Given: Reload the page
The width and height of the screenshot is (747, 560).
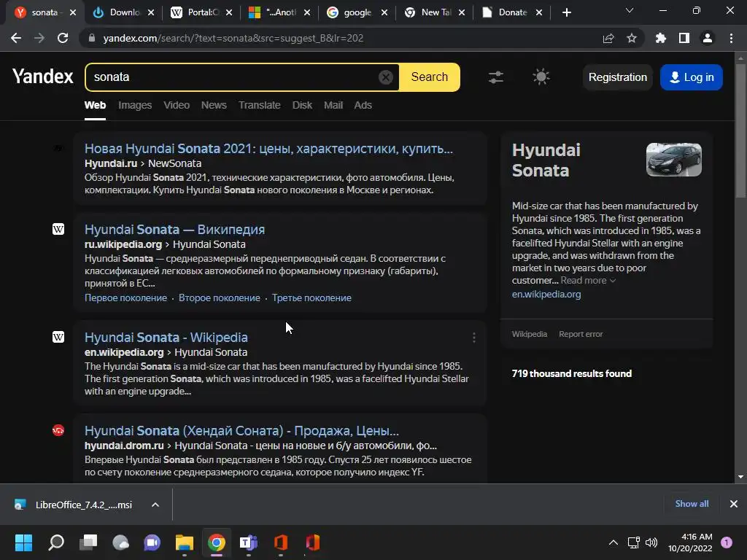Looking at the screenshot, I should [x=63, y=38].
